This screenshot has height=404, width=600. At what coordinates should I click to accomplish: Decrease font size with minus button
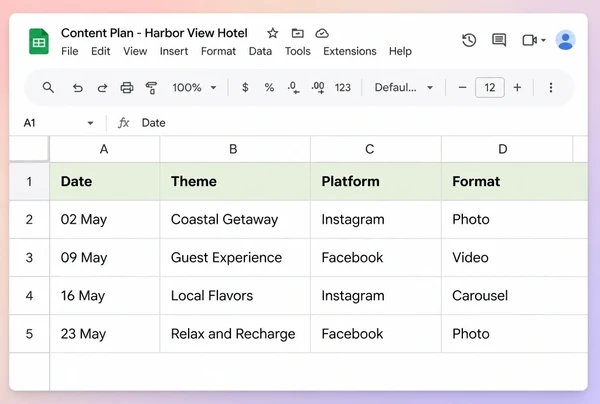click(462, 88)
